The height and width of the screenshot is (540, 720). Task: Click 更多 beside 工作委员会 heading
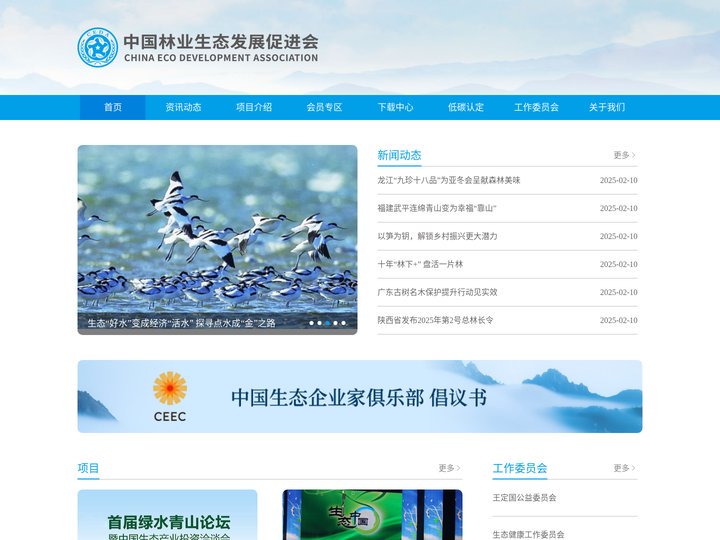(624, 468)
